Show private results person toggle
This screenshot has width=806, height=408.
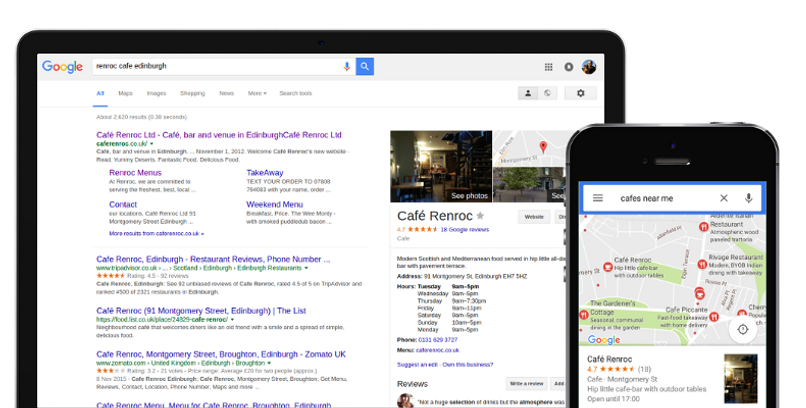coord(528,93)
